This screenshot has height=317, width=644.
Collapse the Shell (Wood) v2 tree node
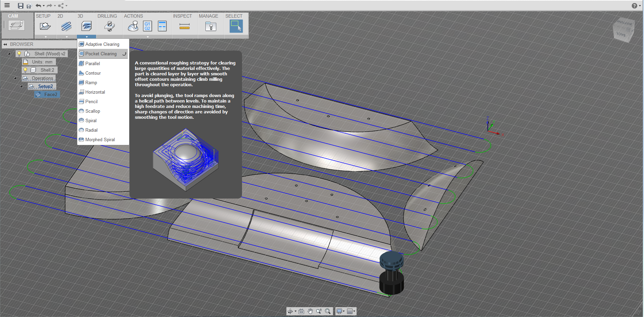click(9, 54)
